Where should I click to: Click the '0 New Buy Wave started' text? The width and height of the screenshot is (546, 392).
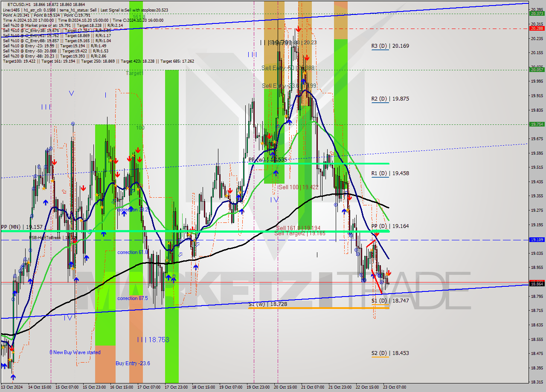tap(75, 352)
